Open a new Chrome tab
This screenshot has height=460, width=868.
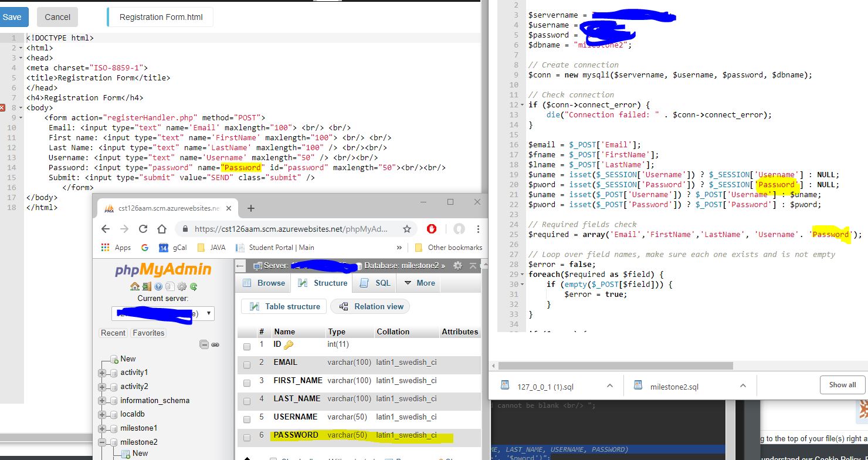pos(250,208)
